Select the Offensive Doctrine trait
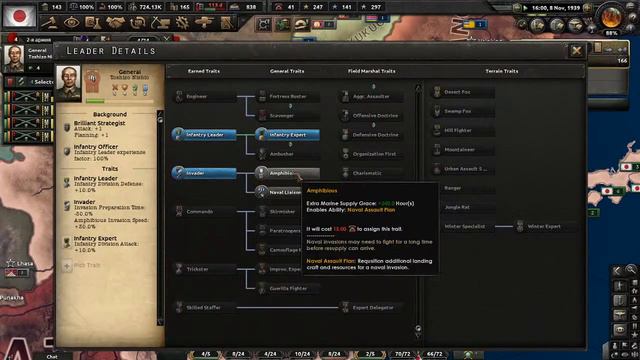 pos(371,116)
